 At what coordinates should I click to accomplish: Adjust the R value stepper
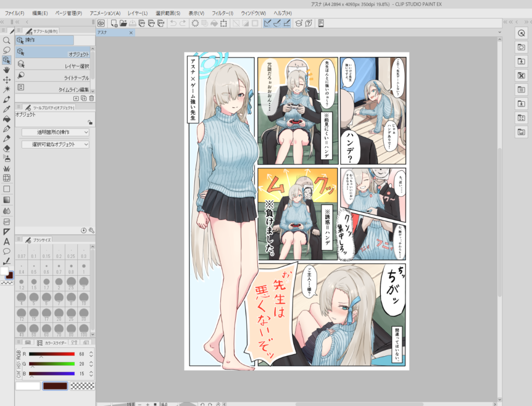91,354
